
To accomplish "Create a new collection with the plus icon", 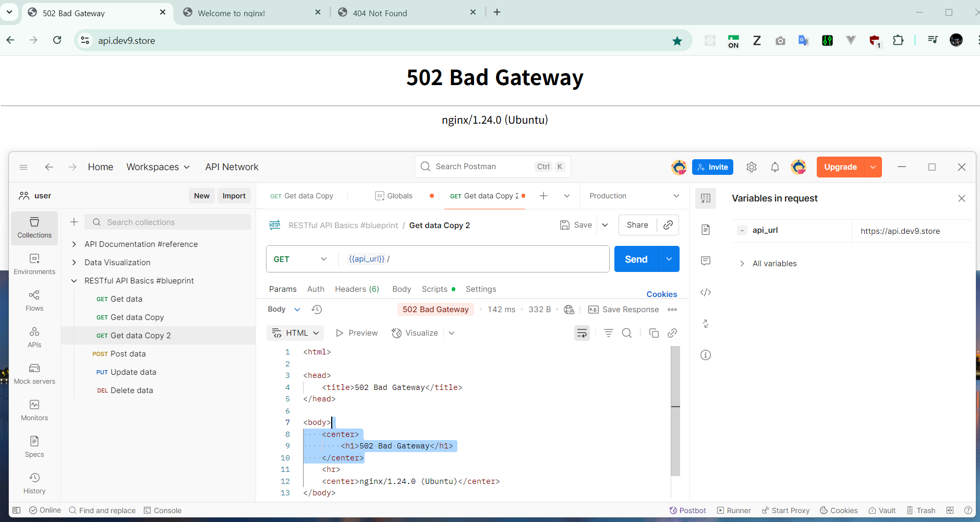I will click(74, 222).
